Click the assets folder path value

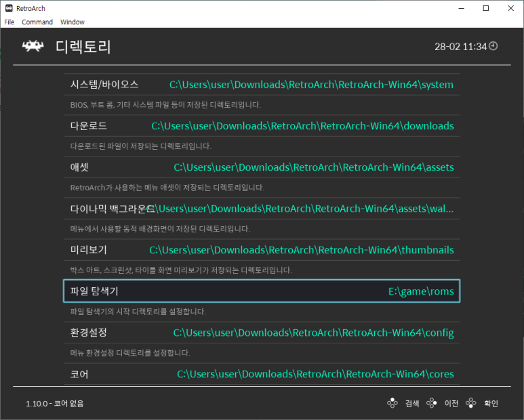click(313, 167)
